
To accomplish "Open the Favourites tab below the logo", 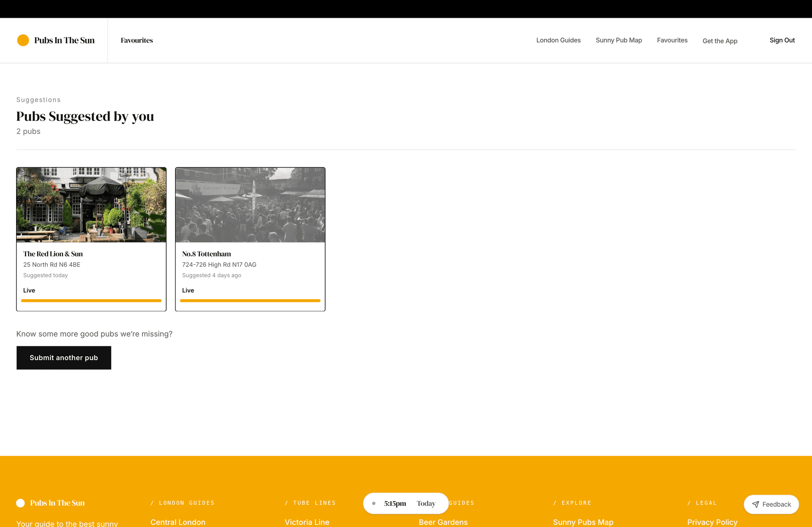I will [136, 40].
